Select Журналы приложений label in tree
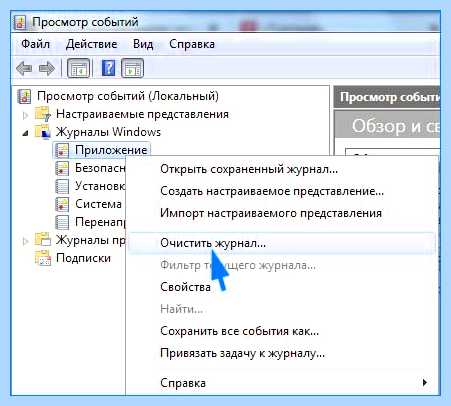Viewport: 451px width, 406px height. pyautogui.click(x=91, y=240)
